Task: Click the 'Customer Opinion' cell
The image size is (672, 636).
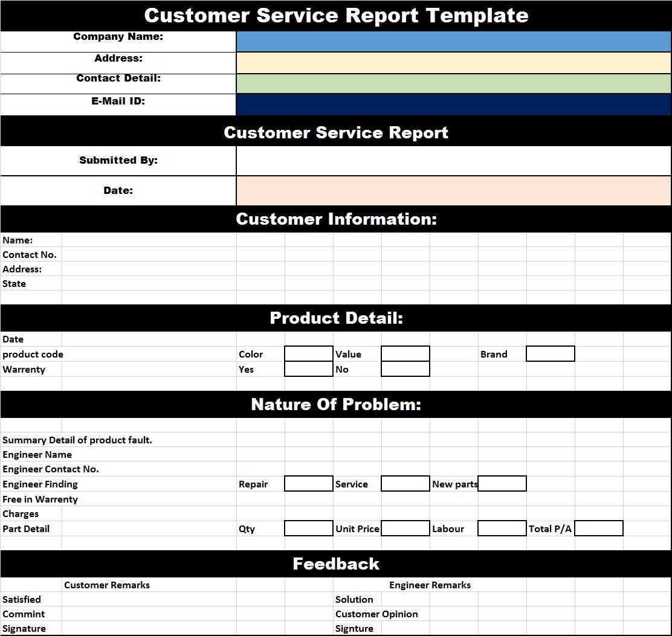Action: coord(376,614)
